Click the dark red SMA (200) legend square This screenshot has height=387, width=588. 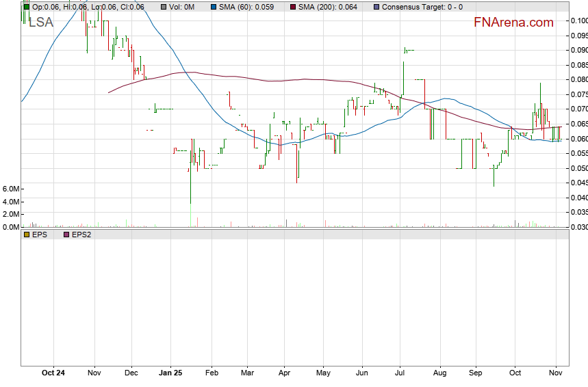(292, 7)
